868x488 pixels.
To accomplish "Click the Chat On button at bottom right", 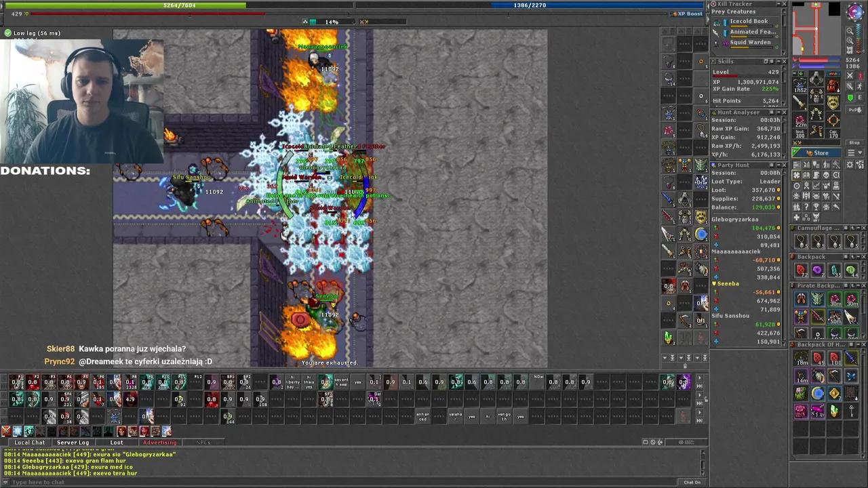I will click(x=691, y=482).
